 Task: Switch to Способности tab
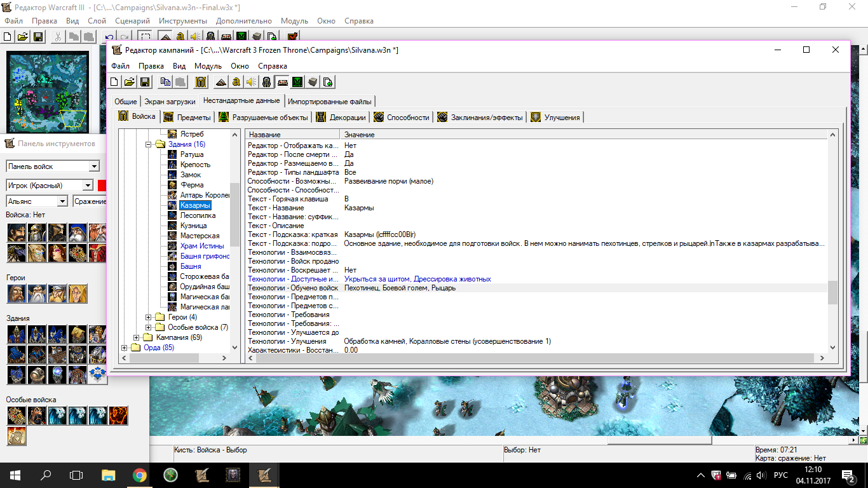coord(401,117)
